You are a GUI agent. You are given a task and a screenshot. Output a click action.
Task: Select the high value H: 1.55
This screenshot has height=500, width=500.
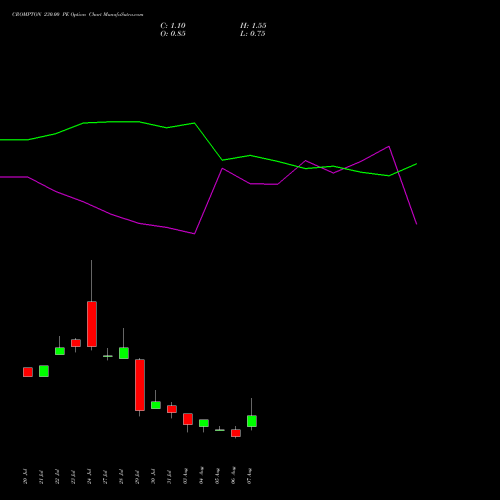click(x=253, y=26)
